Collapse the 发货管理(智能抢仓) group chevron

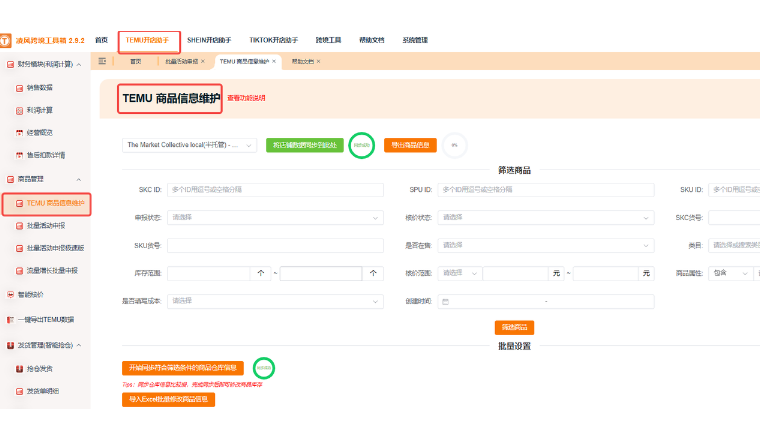pos(79,346)
